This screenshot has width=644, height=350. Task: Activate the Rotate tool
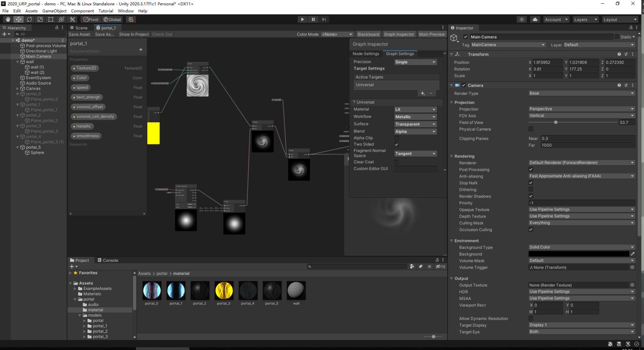(x=29, y=19)
